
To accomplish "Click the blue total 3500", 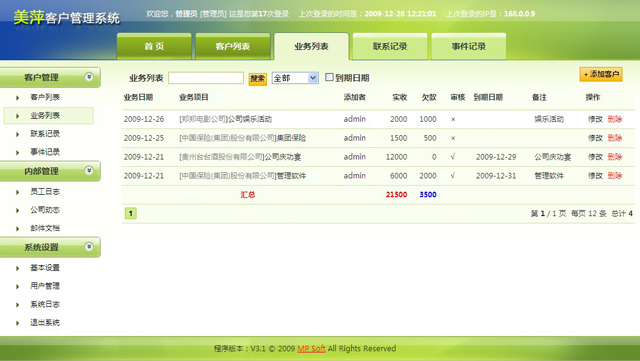I will tap(428, 194).
